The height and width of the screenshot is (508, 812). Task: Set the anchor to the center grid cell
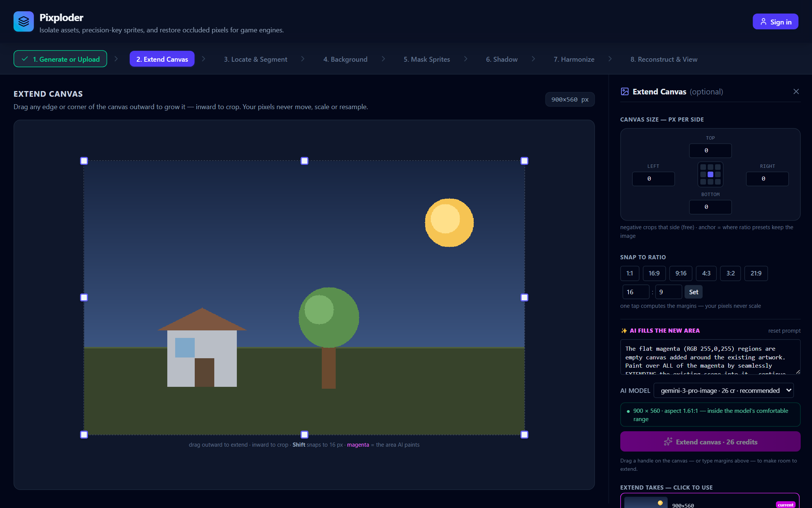[710, 175]
